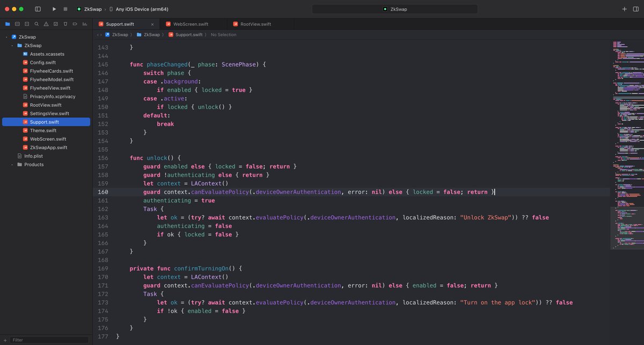Show the Issue navigator

46,24
